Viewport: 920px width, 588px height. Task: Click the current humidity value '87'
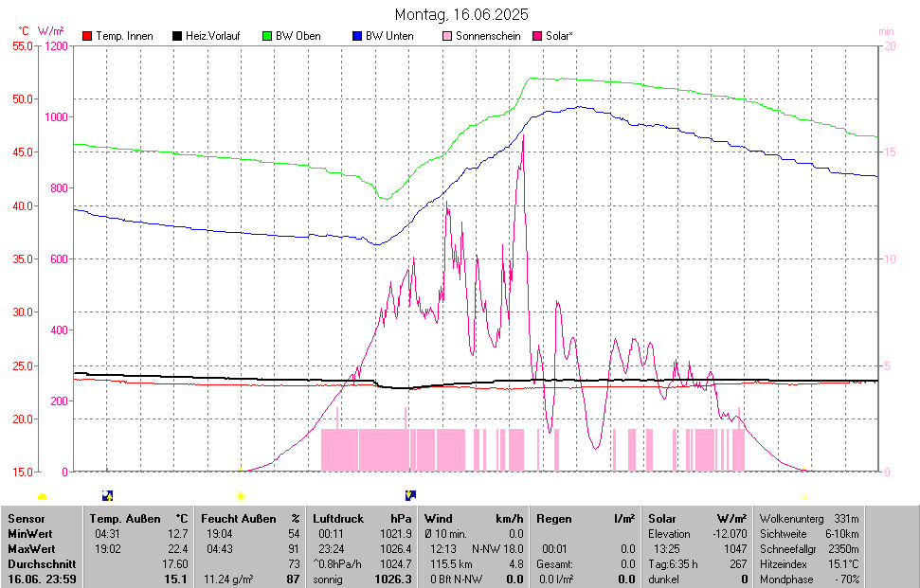click(x=293, y=579)
